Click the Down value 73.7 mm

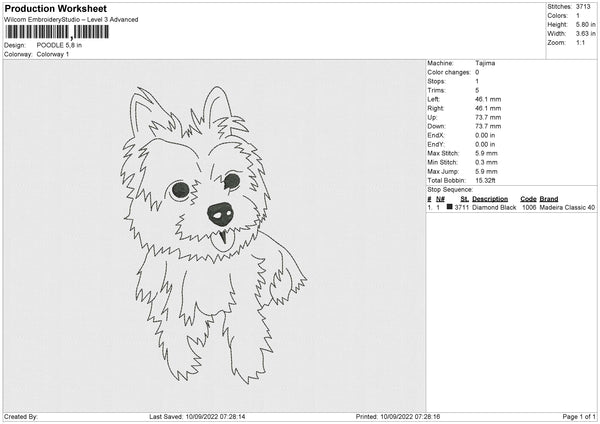coord(488,126)
